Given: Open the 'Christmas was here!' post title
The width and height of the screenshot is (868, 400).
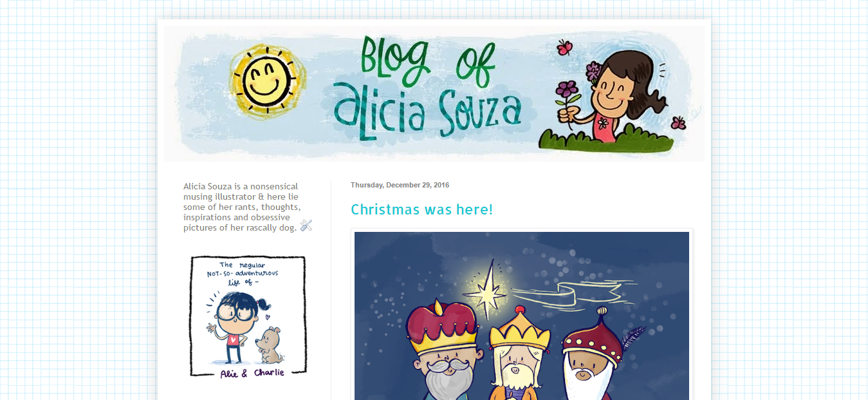Looking at the screenshot, I should (422, 209).
